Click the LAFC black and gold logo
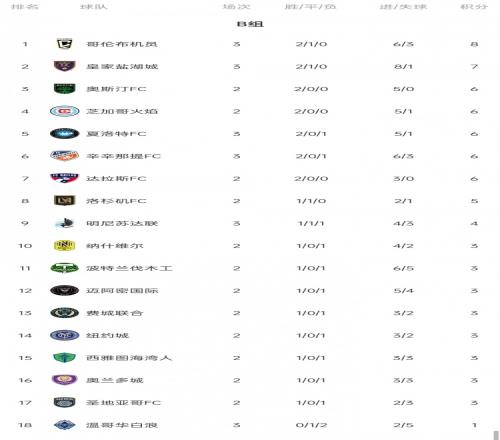Viewport: 500px width, 440px height. 64,201
